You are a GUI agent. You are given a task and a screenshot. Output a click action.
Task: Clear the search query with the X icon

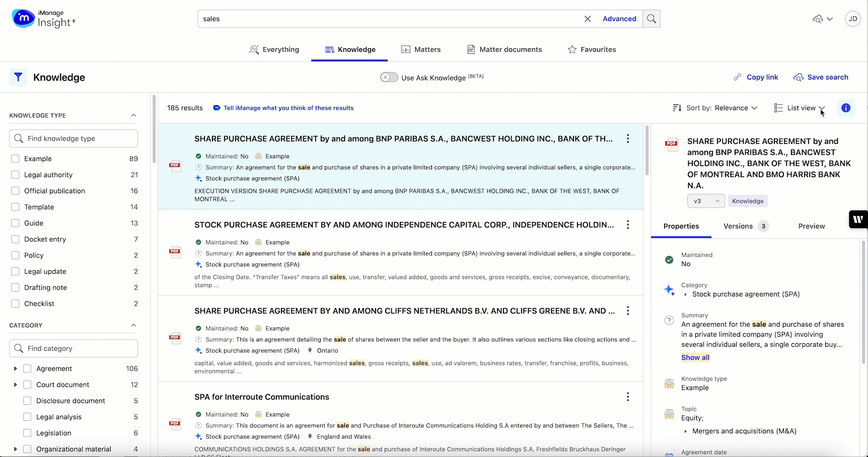[587, 19]
